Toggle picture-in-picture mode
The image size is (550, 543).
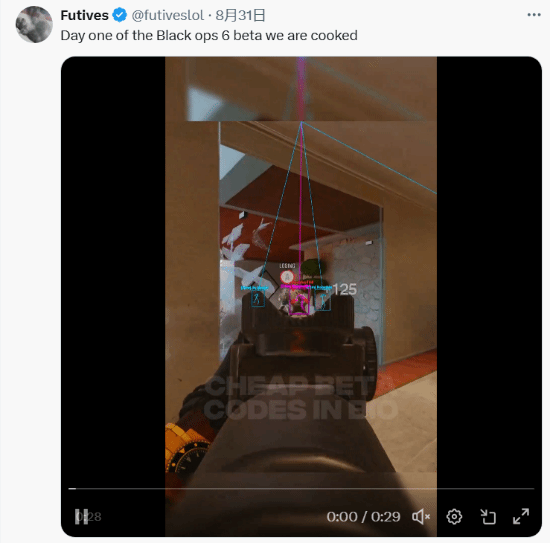coord(488,517)
